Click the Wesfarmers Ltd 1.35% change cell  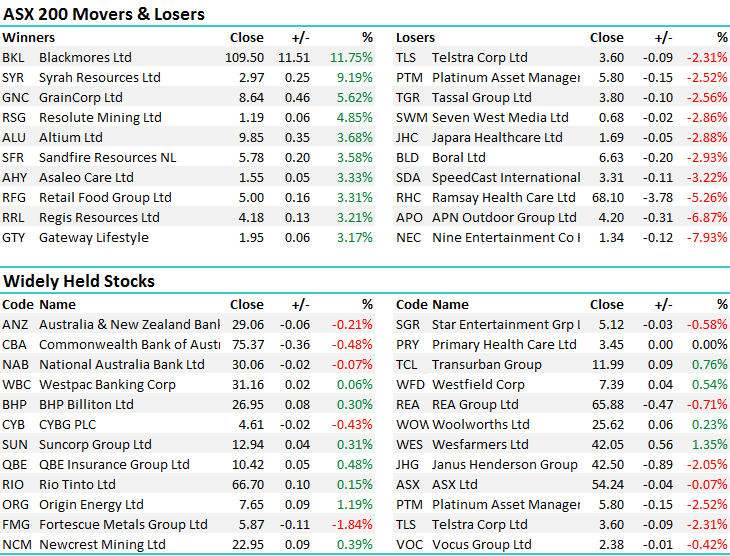pyautogui.click(x=709, y=445)
